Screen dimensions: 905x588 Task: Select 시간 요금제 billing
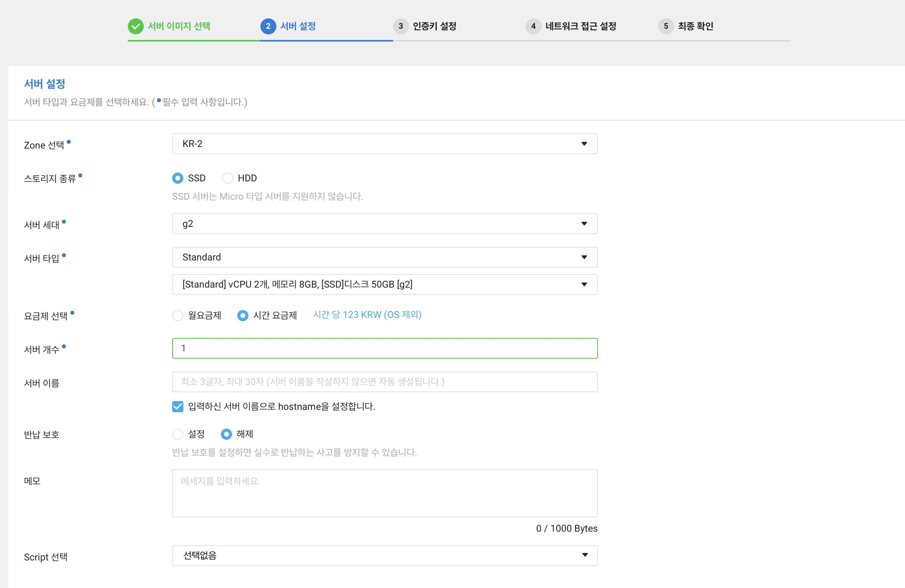click(242, 316)
